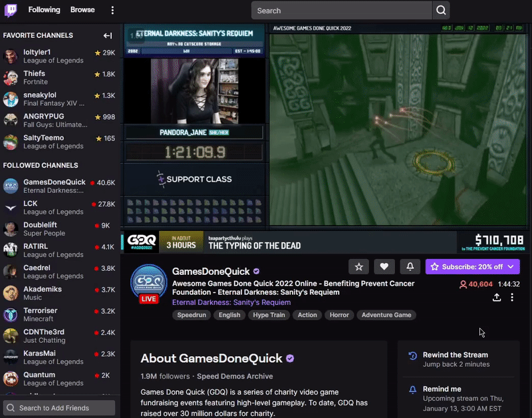Open Doublelift channel avatar
532x418 pixels.
[x=11, y=229]
